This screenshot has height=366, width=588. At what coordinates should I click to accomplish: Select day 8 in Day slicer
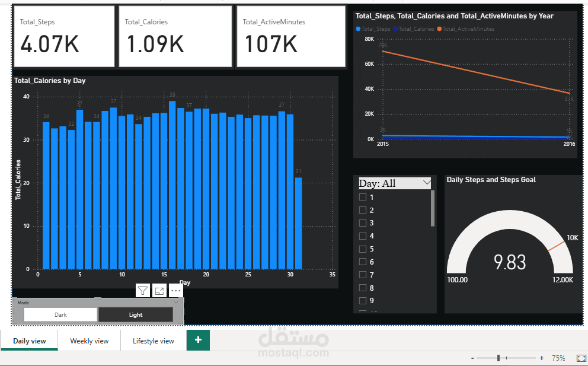[x=363, y=288]
